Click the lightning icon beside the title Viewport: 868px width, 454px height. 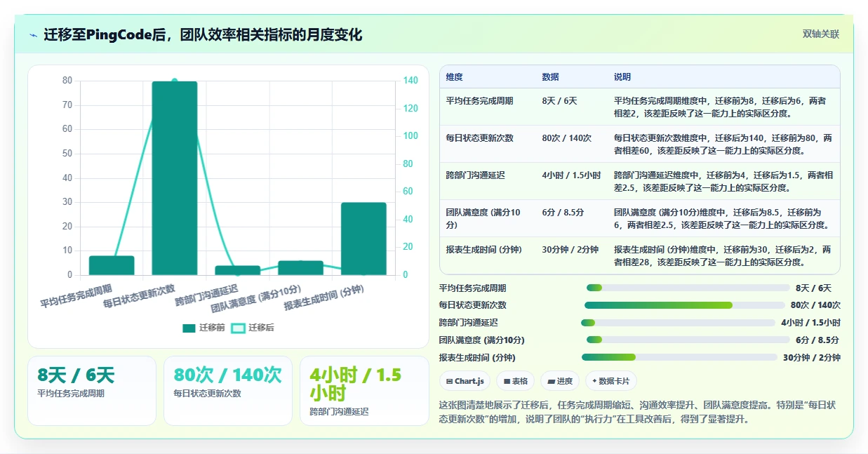click(x=33, y=34)
